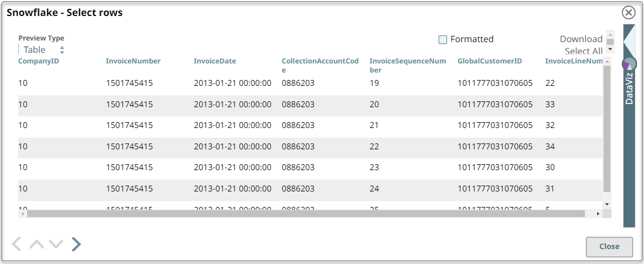The height and width of the screenshot is (264, 644).
Task: Click CollectionAccountCode cell in sequence 21 row
Action: click(x=298, y=125)
